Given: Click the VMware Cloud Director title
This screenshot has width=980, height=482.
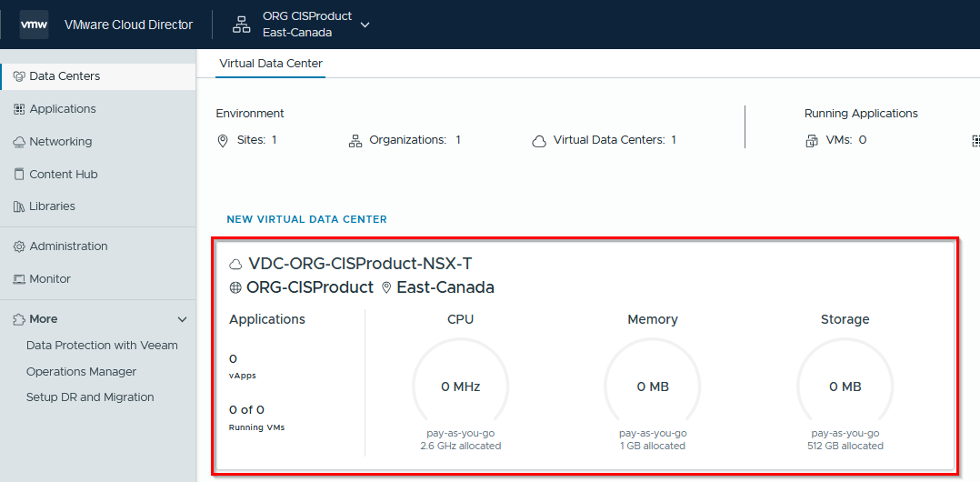Looking at the screenshot, I should pyautogui.click(x=129, y=25).
